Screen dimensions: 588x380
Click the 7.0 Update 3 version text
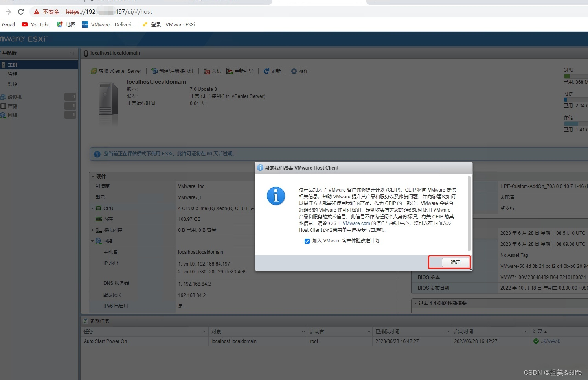pos(203,89)
